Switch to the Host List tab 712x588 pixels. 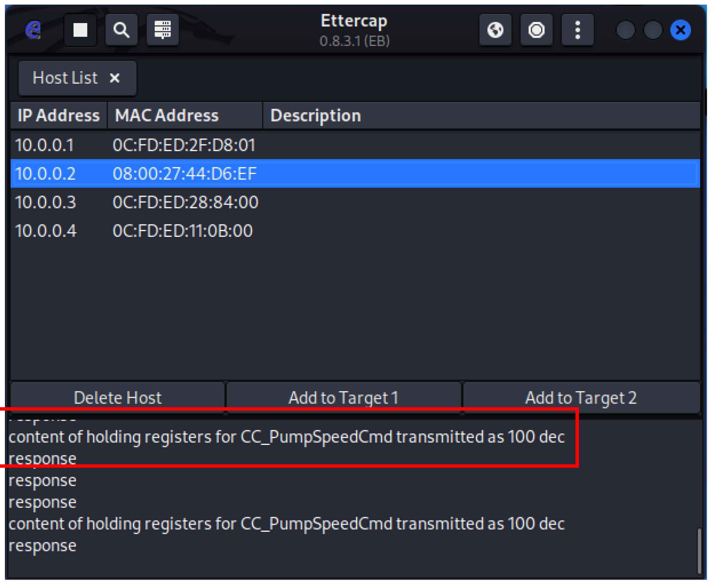[65, 78]
